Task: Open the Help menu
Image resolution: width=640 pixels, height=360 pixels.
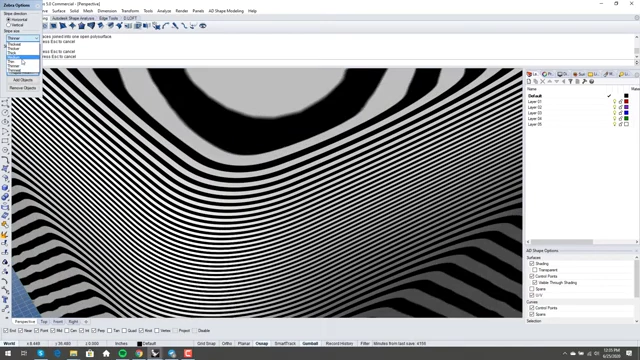Action: [x=252, y=11]
